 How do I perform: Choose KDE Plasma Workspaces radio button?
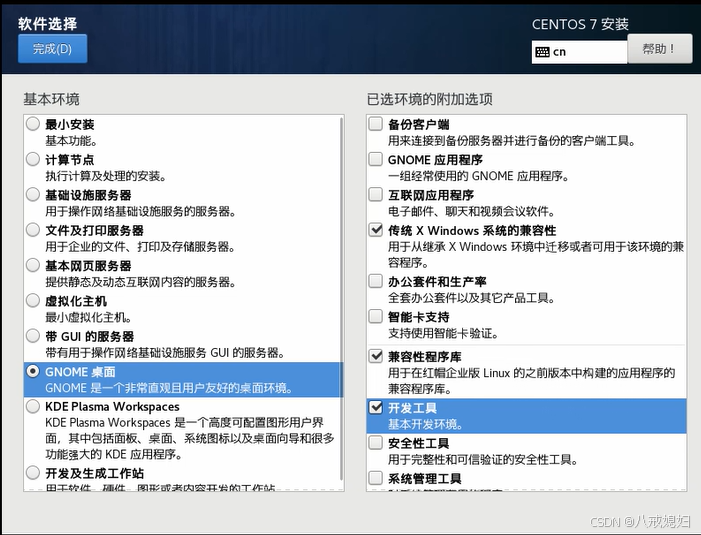pyautogui.click(x=33, y=406)
